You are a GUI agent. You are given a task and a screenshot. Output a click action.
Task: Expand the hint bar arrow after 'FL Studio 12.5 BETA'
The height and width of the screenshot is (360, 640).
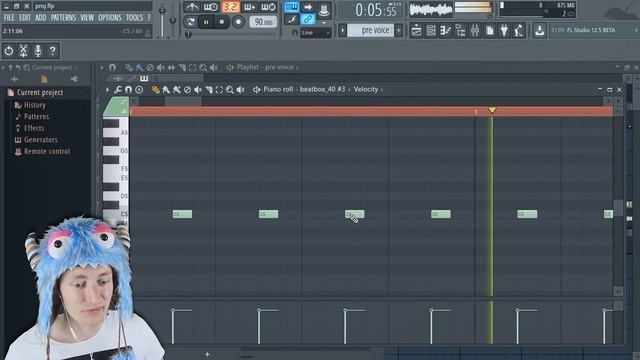click(636, 30)
